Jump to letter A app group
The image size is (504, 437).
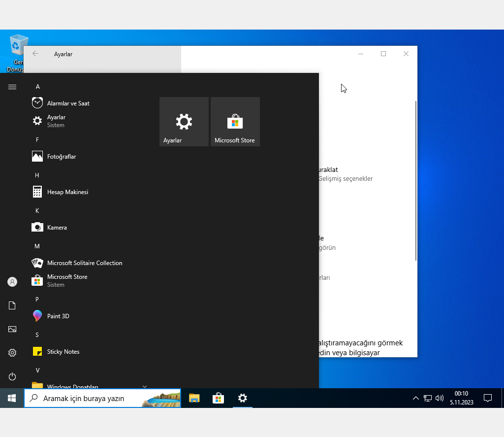[x=37, y=87]
